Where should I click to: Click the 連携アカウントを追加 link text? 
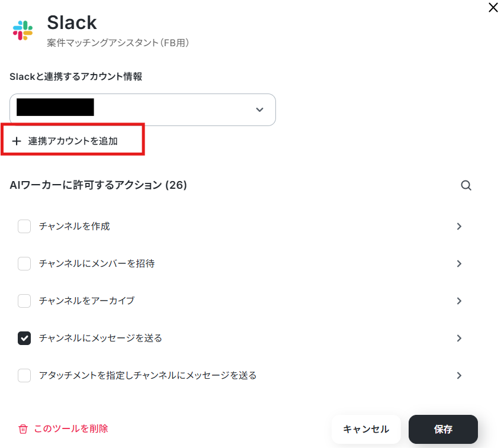coord(73,141)
